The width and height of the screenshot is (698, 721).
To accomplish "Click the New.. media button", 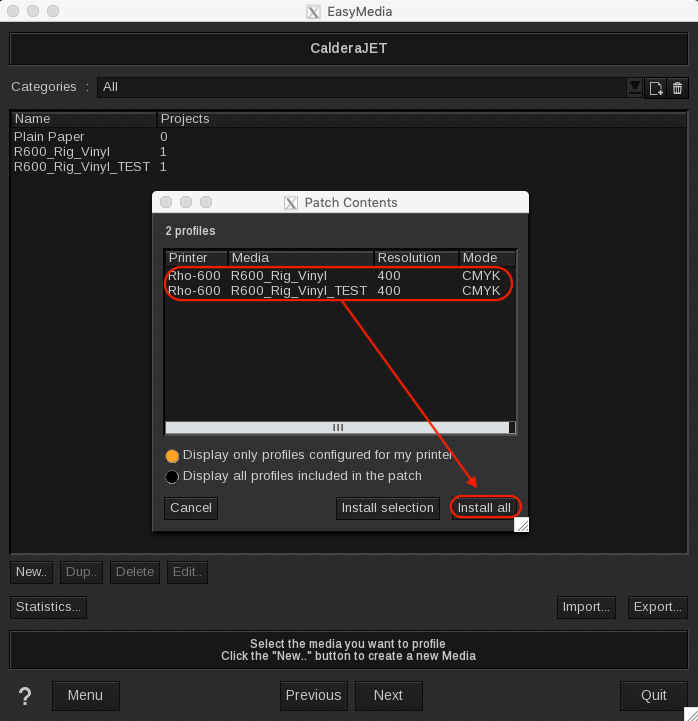I will coord(31,572).
